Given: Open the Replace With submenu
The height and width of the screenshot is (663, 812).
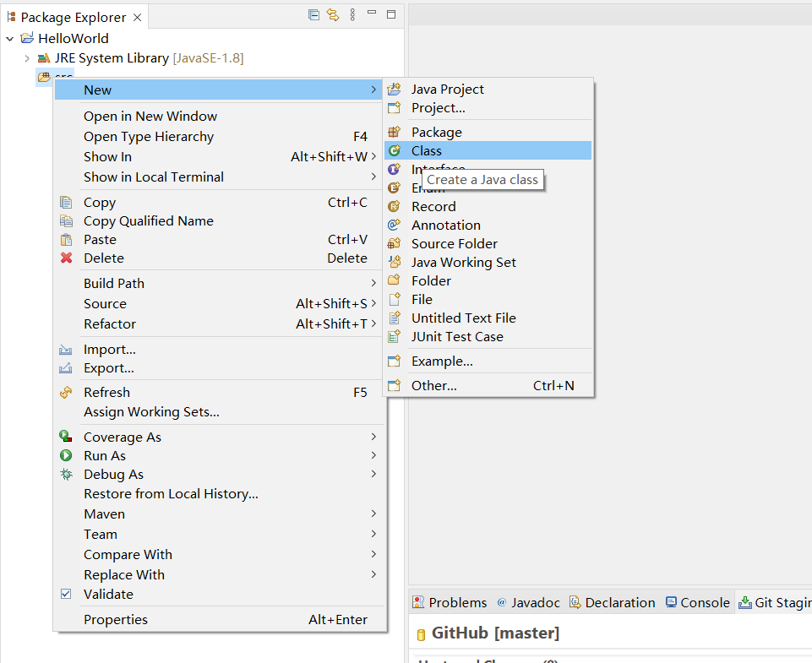Looking at the screenshot, I should tap(220, 574).
